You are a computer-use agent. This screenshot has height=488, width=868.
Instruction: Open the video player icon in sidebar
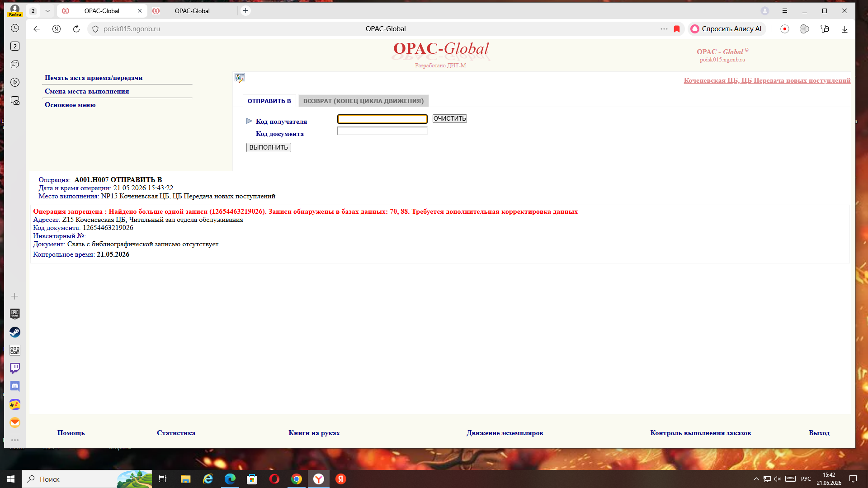pyautogui.click(x=15, y=82)
